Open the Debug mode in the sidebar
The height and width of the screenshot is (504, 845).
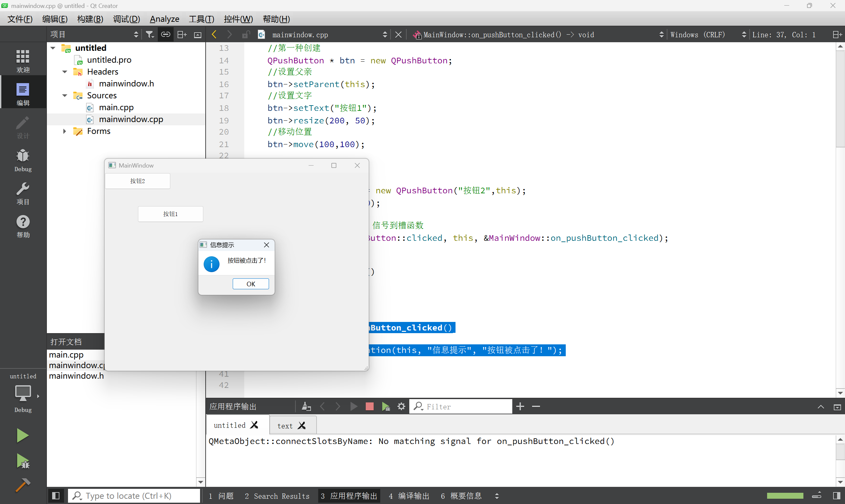(x=23, y=160)
